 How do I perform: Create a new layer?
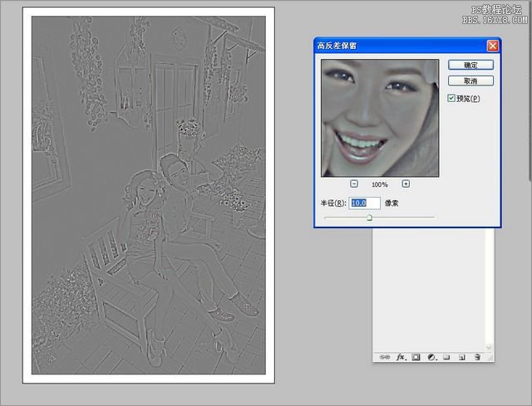[x=461, y=356]
